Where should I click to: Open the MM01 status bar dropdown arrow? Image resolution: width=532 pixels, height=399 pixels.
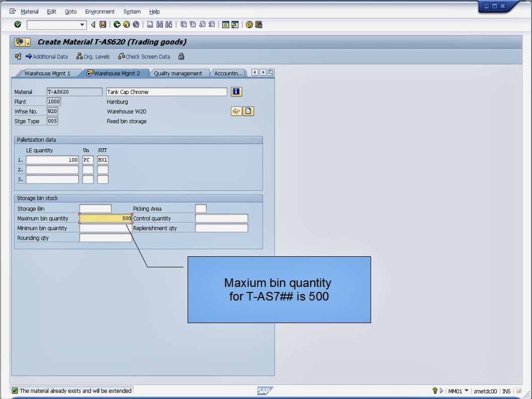coord(467,390)
